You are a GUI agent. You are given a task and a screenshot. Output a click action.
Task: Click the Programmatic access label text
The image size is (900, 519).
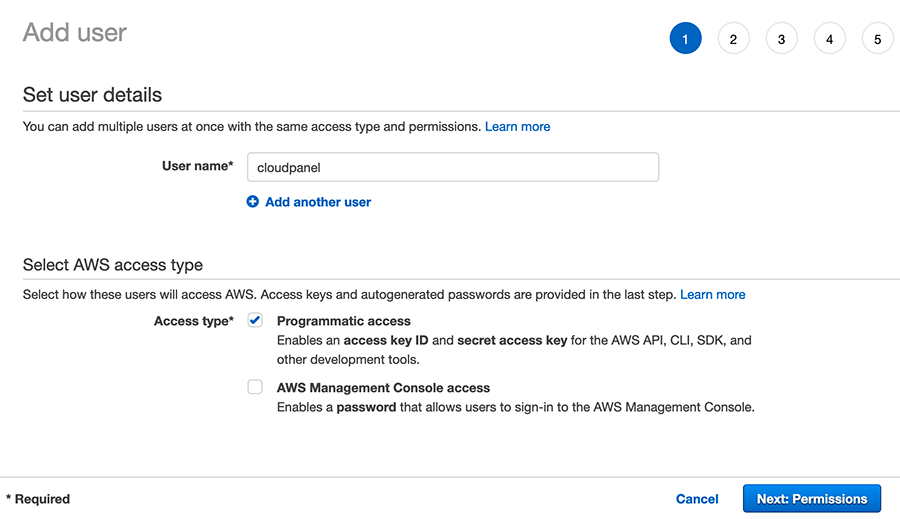click(344, 321)
